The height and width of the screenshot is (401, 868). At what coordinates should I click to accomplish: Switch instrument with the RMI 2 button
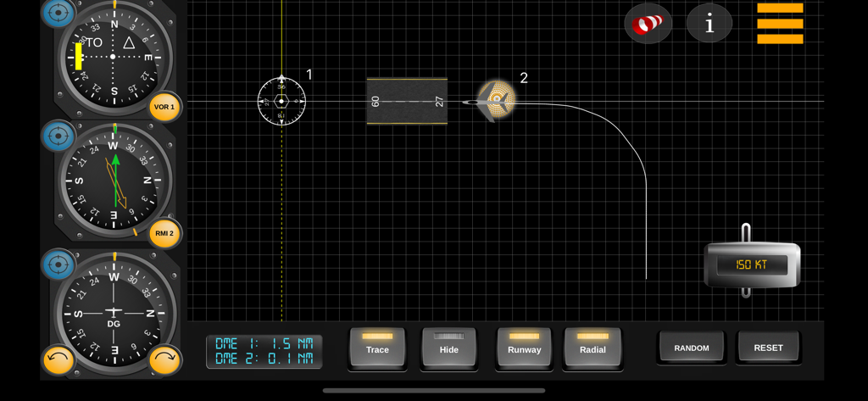coord(164,233)
